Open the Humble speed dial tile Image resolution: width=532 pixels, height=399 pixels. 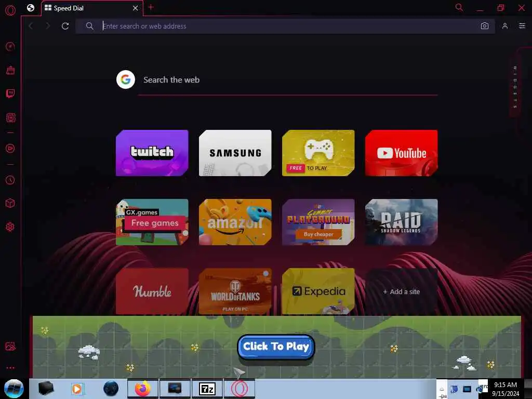152,291
